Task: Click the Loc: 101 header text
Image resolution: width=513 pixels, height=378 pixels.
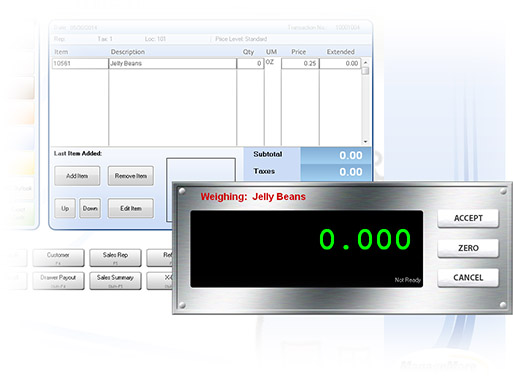Action: click(155, 39)
